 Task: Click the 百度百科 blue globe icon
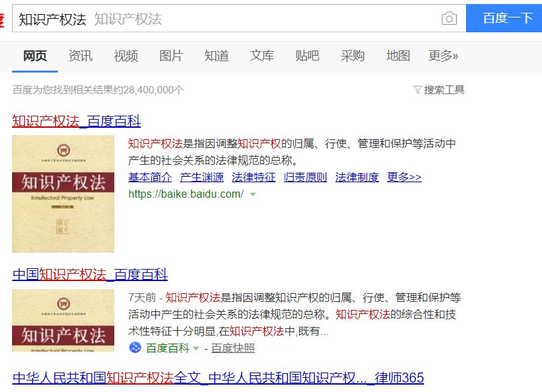134,348
